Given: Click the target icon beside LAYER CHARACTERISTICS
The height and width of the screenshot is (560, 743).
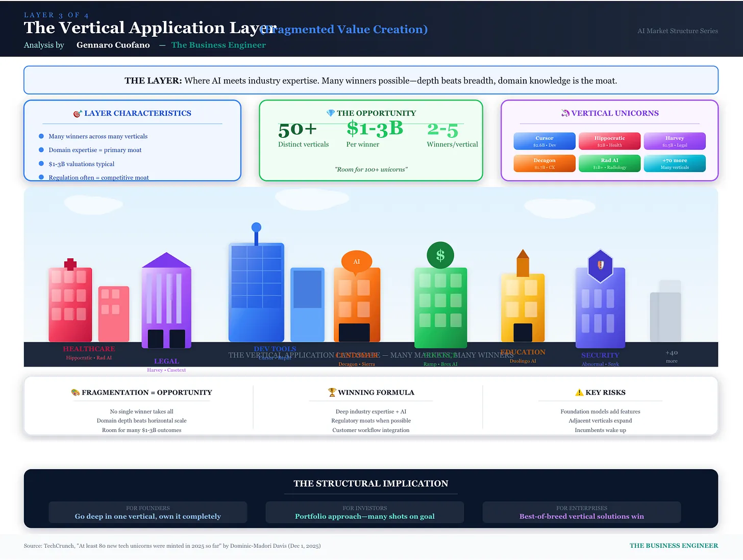Looking at the screenshot, I should 78,113.
